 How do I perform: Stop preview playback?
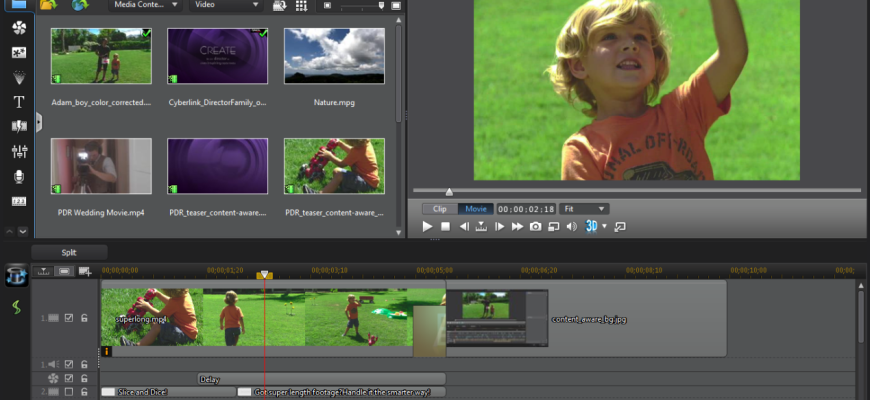445,227
